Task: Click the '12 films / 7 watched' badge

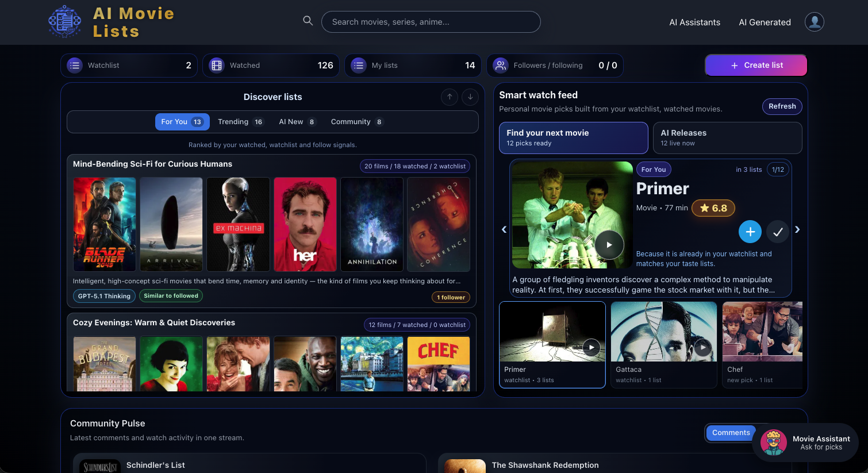Action: 417,325
